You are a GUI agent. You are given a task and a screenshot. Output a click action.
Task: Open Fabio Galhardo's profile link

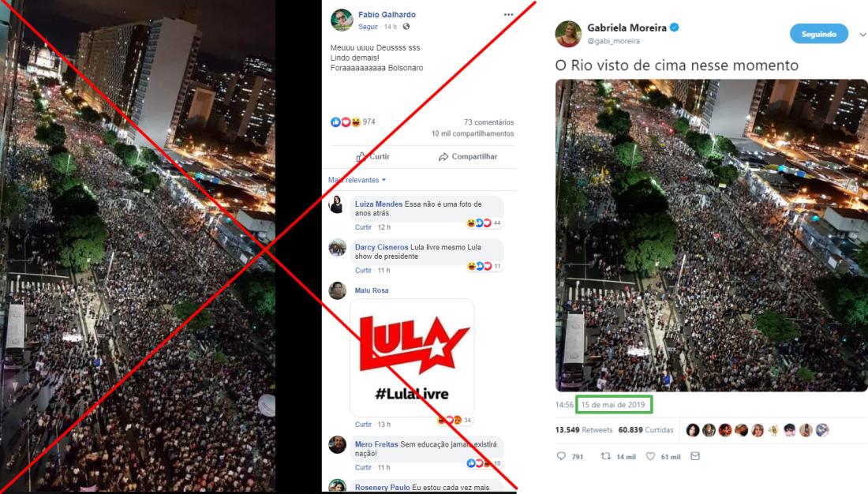click(x=387, y=14)
